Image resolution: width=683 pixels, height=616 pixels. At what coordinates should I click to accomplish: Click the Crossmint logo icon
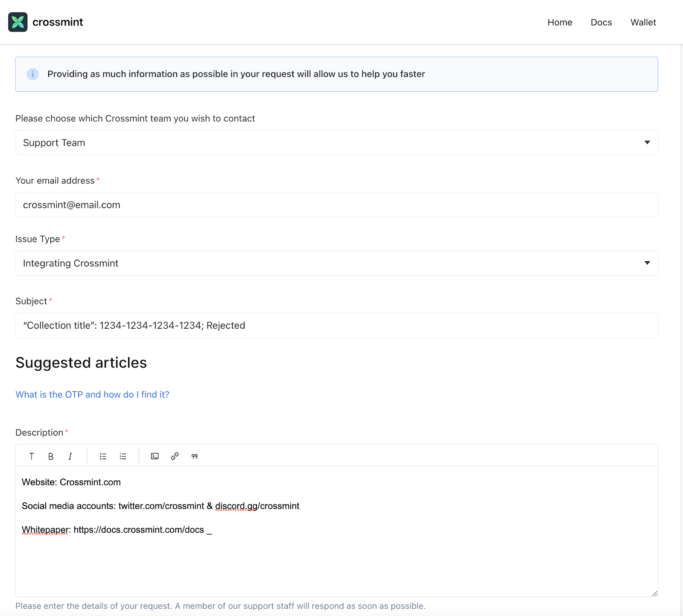(x=18, y=22)
